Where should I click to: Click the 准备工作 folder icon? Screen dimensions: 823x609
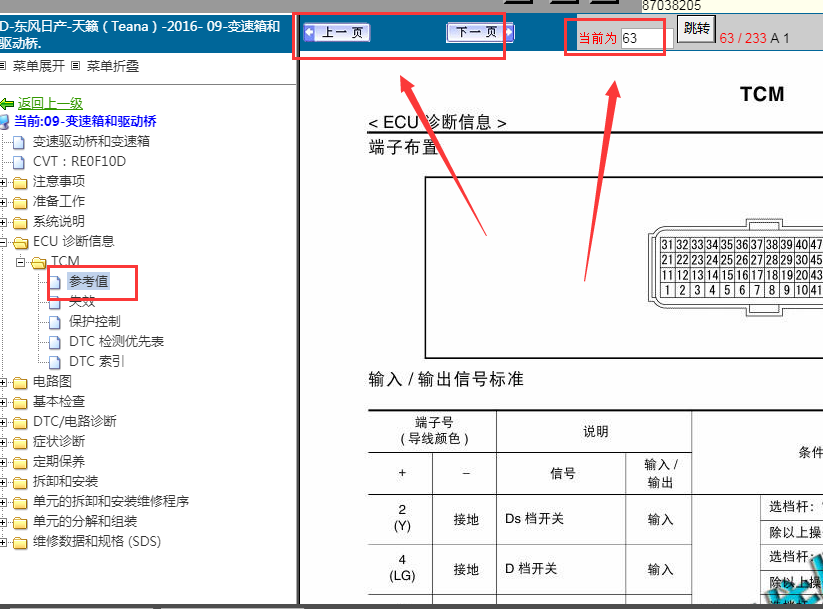[x=20, y=203]
